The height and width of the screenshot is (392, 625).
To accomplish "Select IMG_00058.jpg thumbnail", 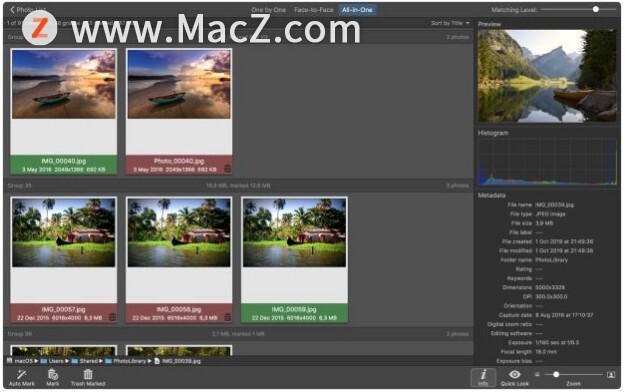I will tap(179, 232).
